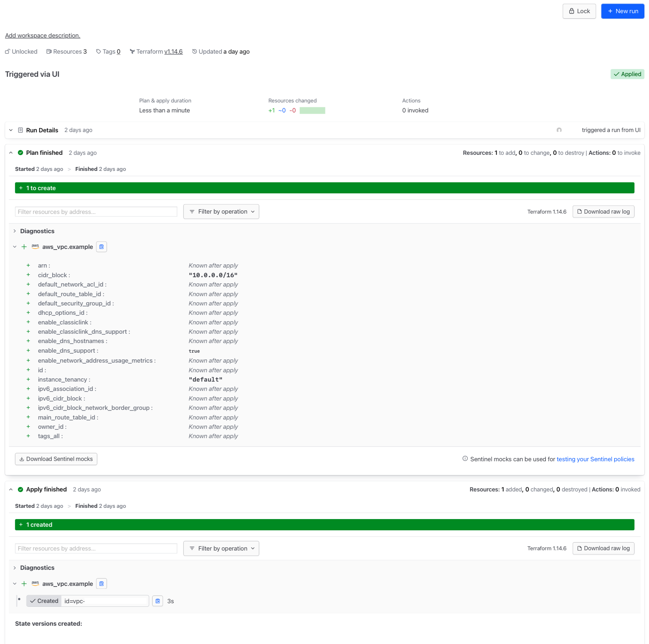Open testing your Sentinel policies link

595,459
